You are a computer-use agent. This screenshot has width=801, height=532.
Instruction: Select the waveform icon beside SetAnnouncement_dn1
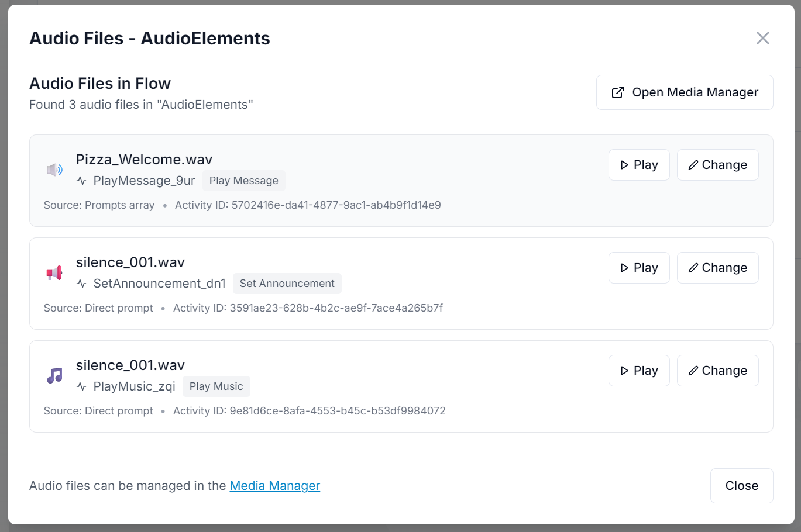tap(80, 284)
